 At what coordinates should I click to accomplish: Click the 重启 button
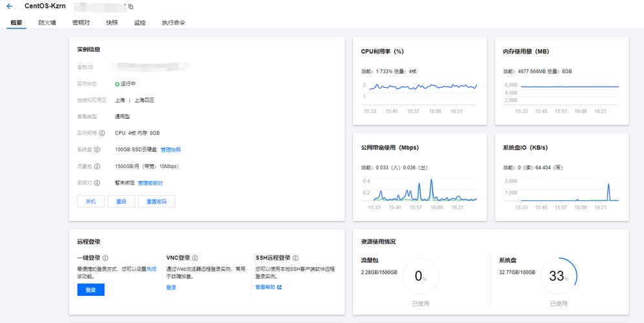121,202
